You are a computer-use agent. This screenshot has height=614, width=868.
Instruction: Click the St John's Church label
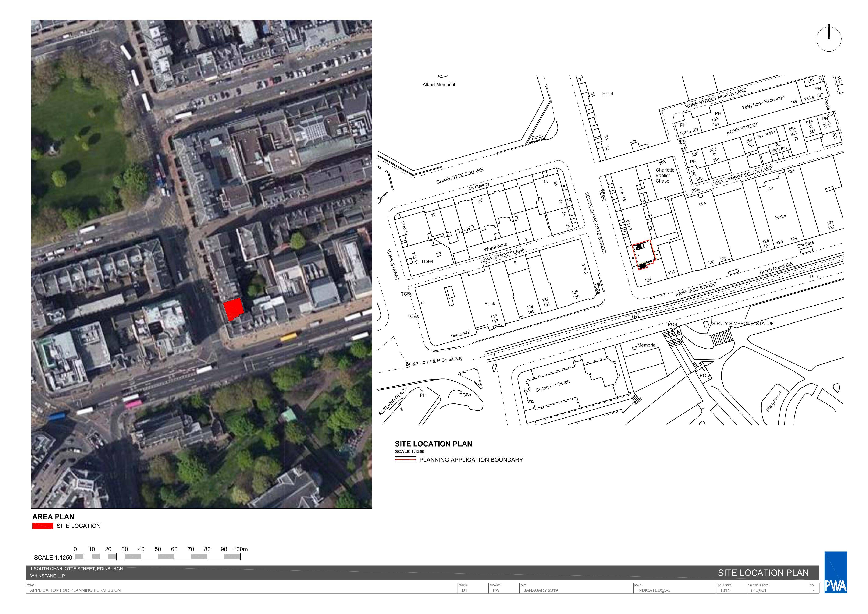coord(552,386)
